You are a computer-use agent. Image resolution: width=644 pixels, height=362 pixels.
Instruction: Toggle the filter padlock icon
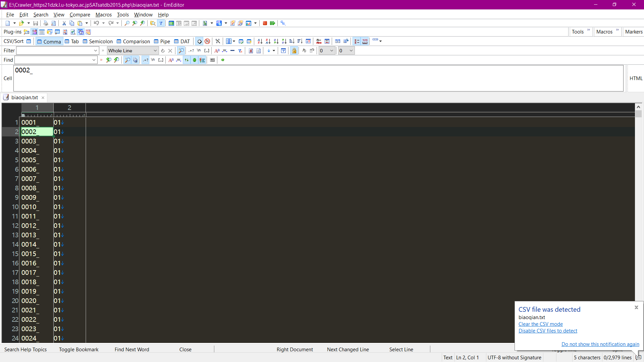[x=294, y=51]
